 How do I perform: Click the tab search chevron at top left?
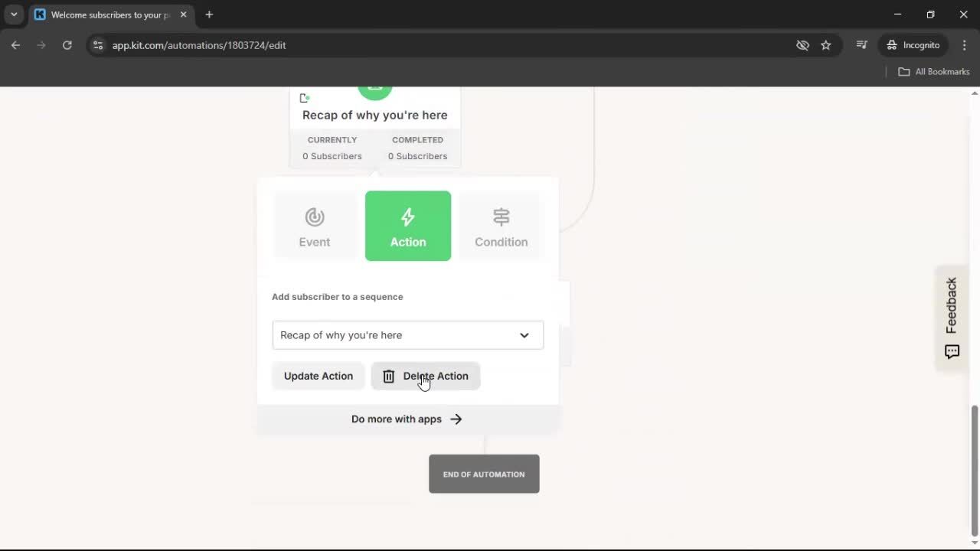14,15
